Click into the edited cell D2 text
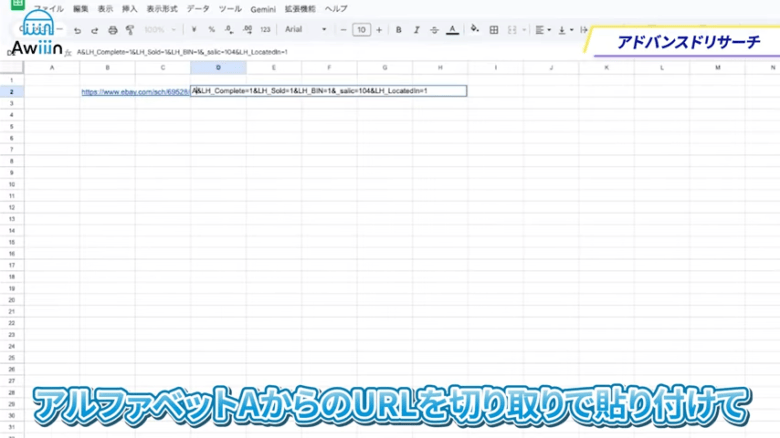 click(x=309, y=91)
